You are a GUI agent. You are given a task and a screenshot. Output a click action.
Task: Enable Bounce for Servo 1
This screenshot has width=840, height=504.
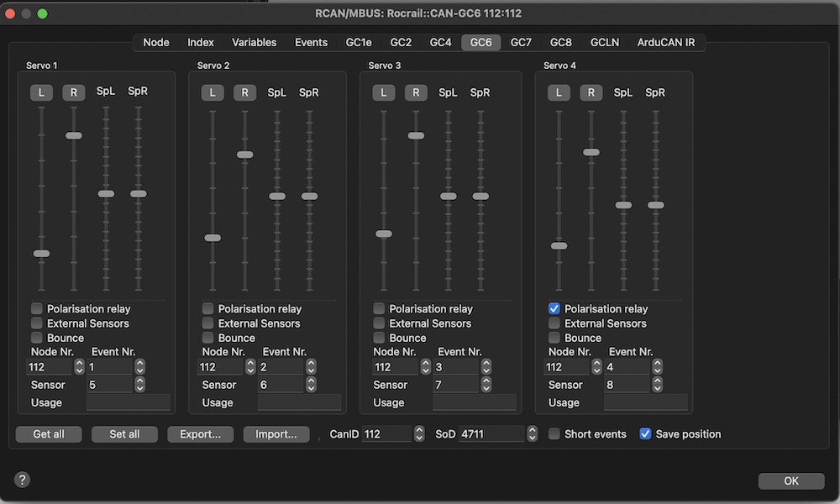click(x=37, y=338)
